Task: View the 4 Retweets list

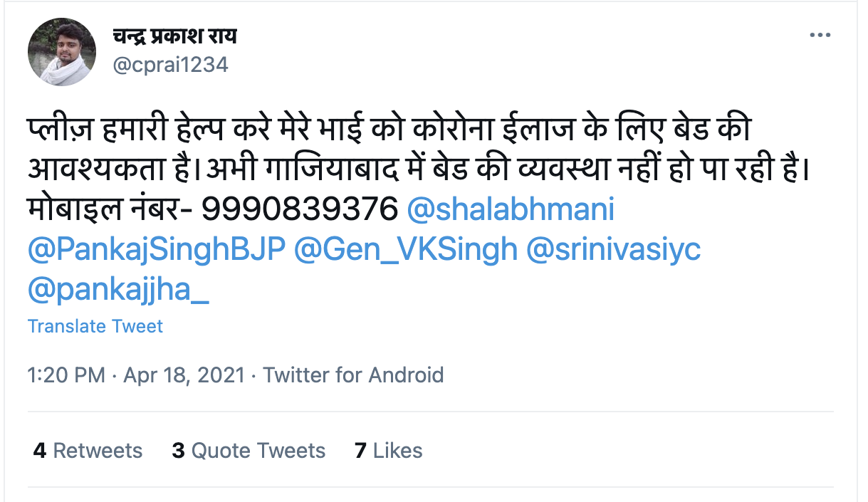Action: [88, 451]
